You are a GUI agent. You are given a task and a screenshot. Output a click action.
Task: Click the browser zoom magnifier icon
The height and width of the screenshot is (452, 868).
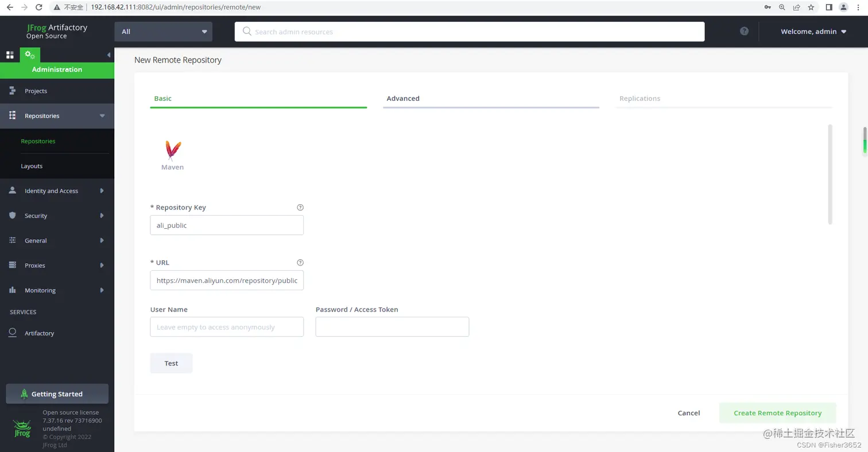(x=782, y=7)
